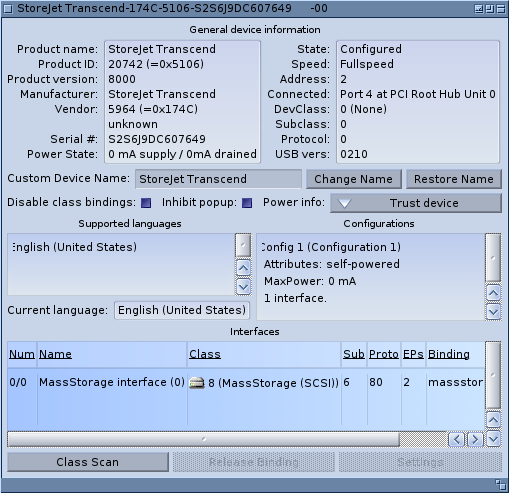Select English (United States) in Supported languages list
The width and height of the screenshot is (509, 493).
[x=75, y=247]
